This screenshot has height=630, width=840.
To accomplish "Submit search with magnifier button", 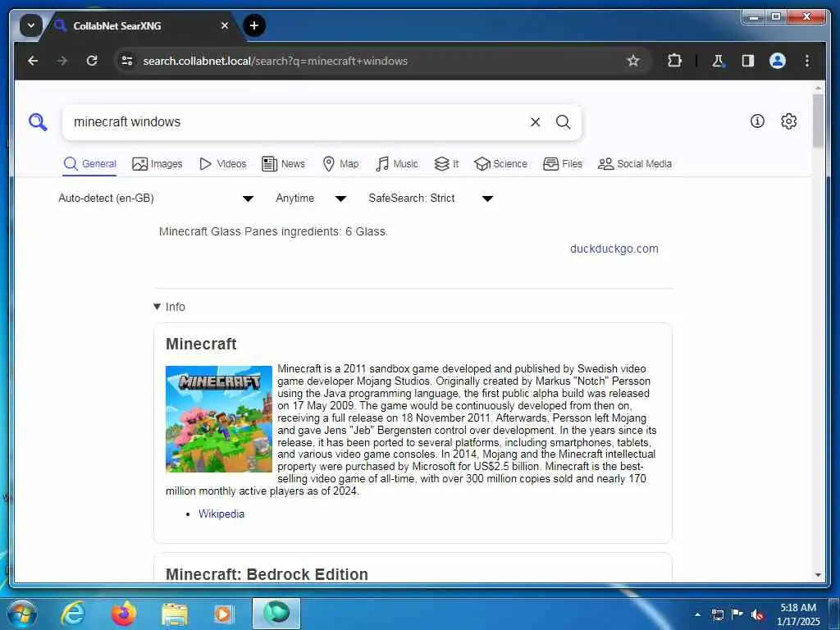I will pyautogui.click(x=563, y=122).
